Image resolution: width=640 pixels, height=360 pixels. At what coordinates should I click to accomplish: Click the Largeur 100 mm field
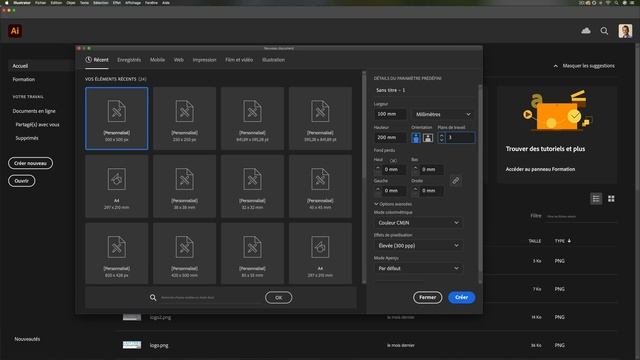(390, 114)
